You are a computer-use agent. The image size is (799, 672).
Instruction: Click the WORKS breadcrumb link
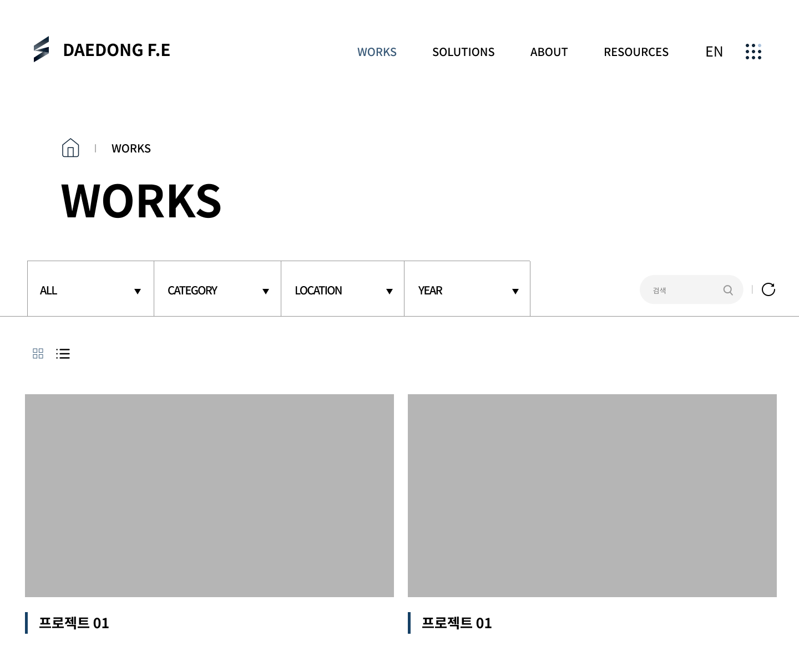coord(131,149)
